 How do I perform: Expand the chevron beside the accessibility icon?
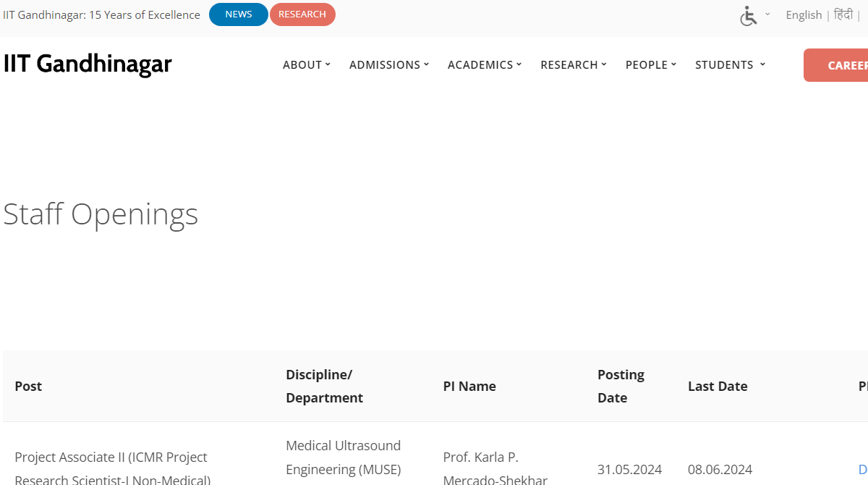(x=767, y=14)
